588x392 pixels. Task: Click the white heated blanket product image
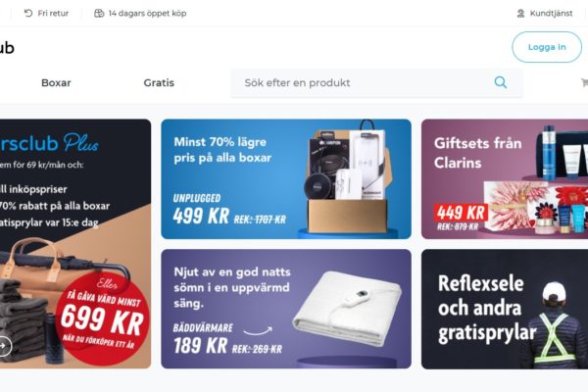click(x=347, y=308)
